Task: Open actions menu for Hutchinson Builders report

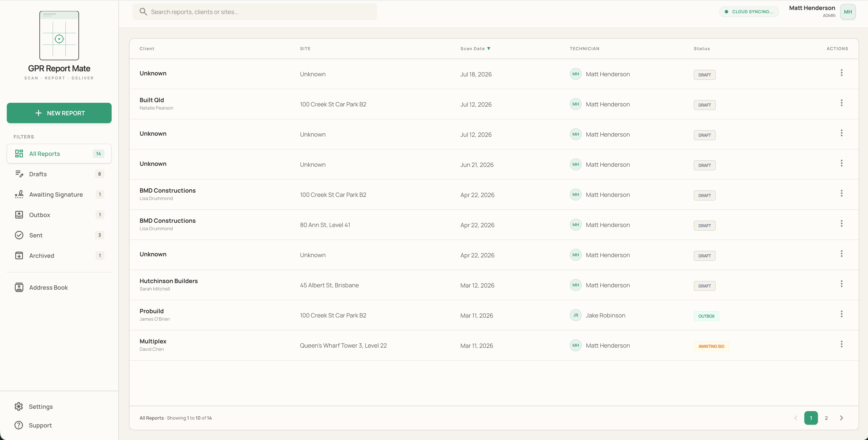Action: coord(841,284)
